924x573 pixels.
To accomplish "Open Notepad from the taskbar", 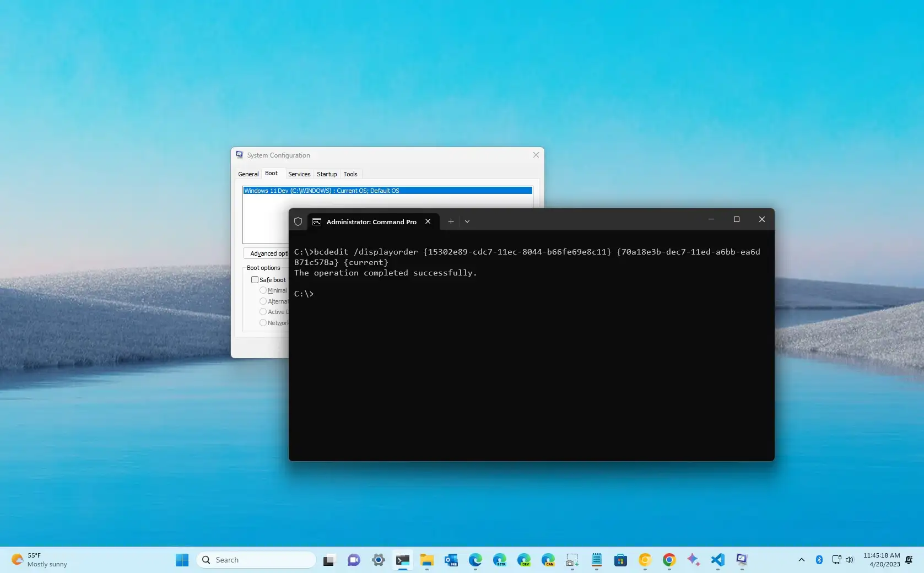I will [x=596, y=560].
